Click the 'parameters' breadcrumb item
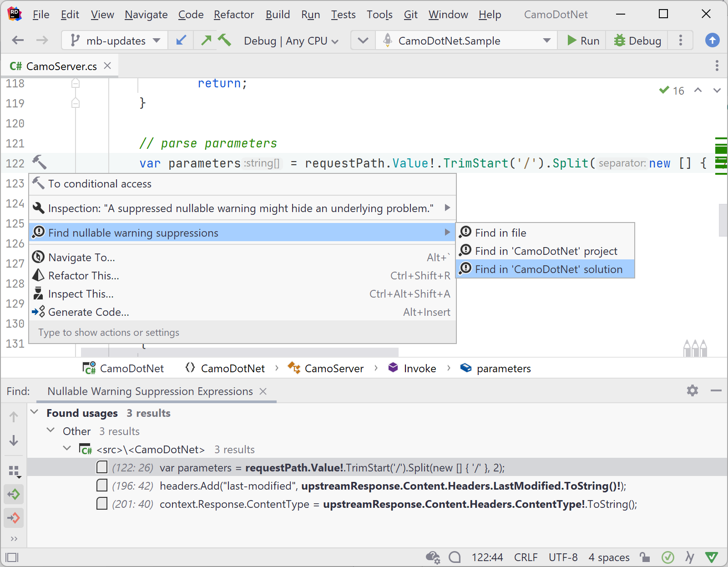Screen dimensions: 728x567 pyautogui.click(x=503, y=368)
